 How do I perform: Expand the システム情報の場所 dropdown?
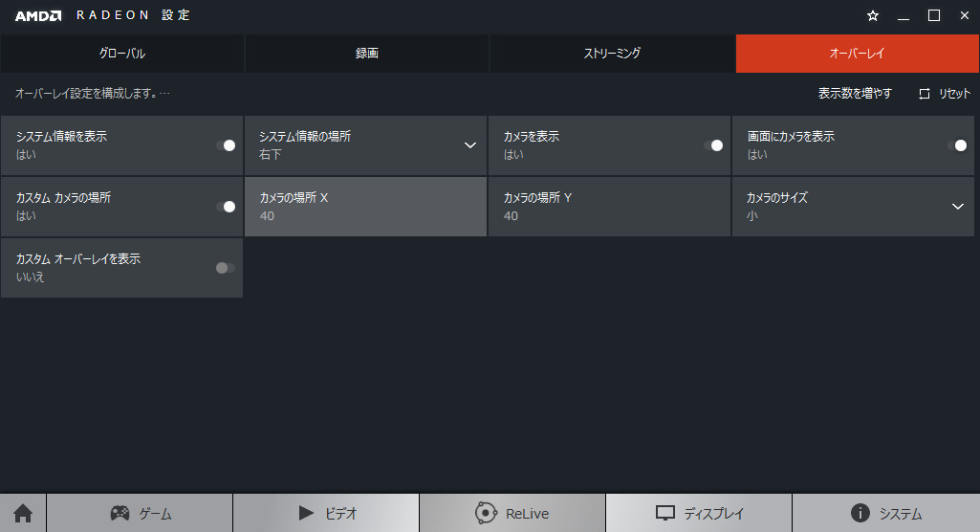pos(469,145)
